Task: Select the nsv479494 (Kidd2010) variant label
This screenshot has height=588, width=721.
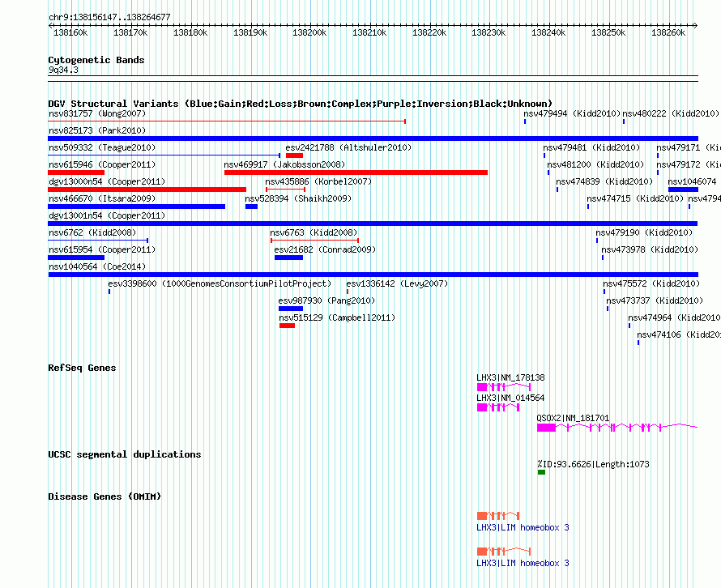Action: (x=572, y=113)
